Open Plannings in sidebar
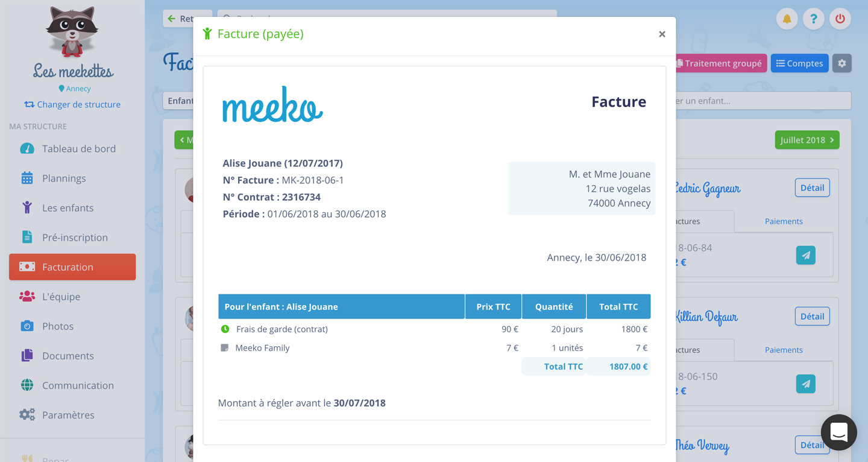This screenshot has height=462, width=868. [x=64, y=179]
